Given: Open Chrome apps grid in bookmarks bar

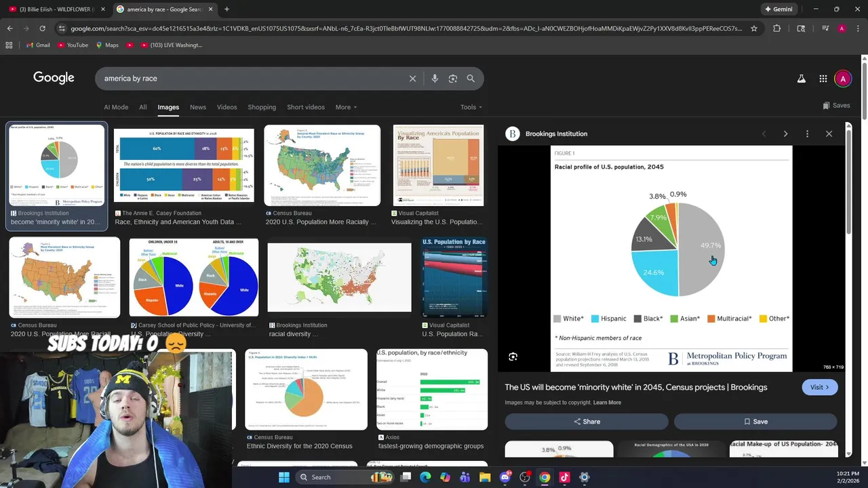Looking at the screenshot, I should point(9,45).
